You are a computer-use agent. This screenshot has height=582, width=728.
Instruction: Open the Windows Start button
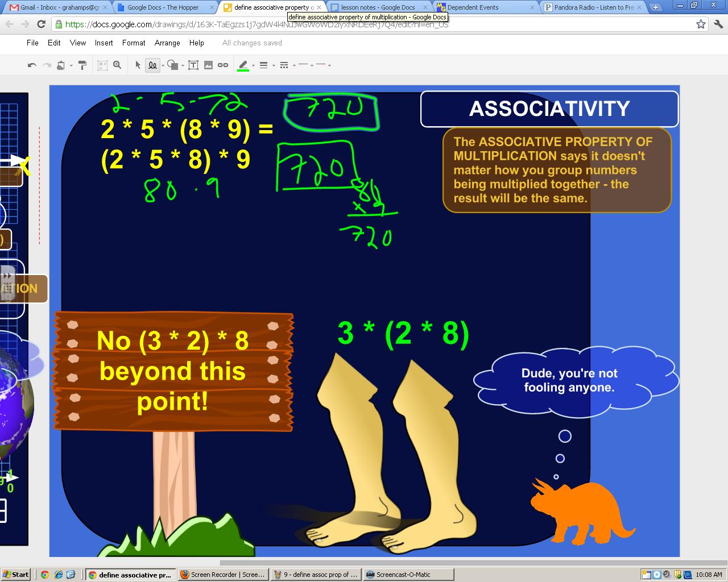coord(16,575)
